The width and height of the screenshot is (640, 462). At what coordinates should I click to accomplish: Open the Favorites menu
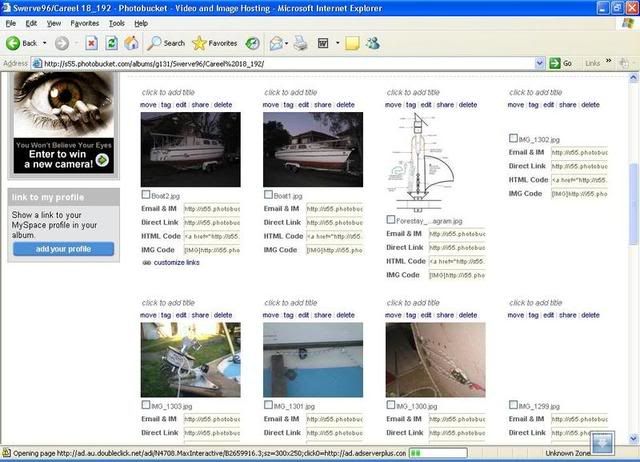(x=84, y=23)
